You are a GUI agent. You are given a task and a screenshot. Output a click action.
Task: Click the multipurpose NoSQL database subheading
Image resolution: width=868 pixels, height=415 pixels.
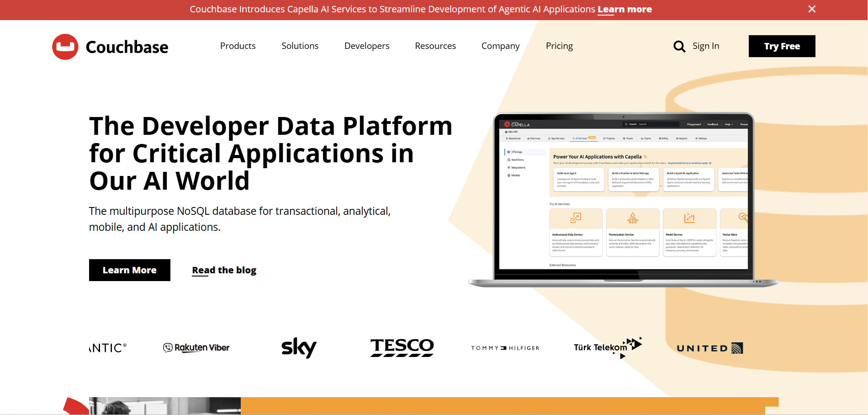point(240,219)
